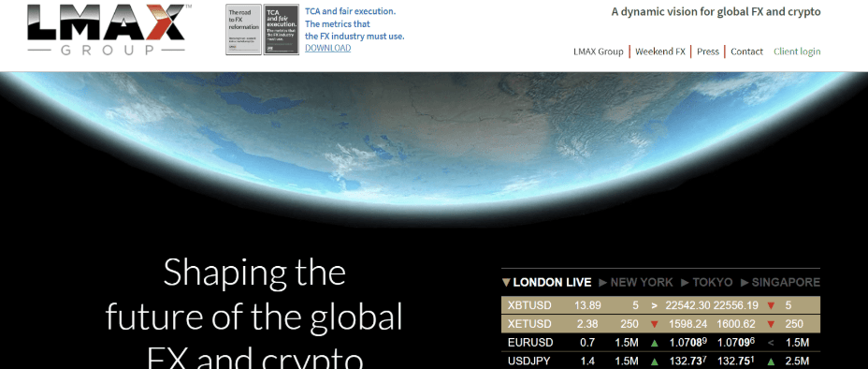
Task: Open the Contact page link
Action: click(x=746, y=52)
